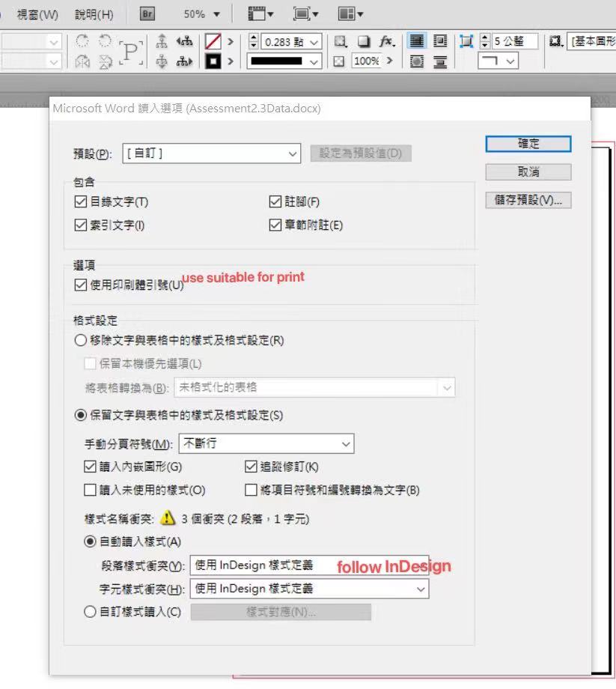Open the arrange documents icon menu
Image resolution: width=616 pixels, height=689 pixels.
[350, 14]
